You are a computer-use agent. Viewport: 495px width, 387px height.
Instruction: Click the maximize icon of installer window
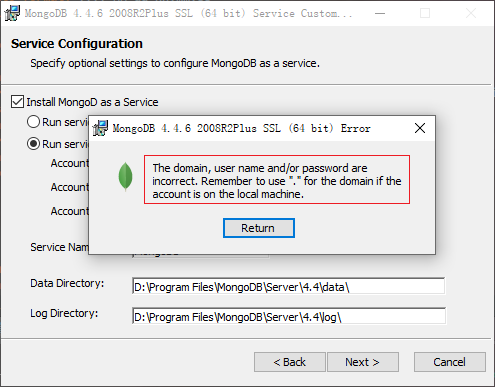pos(425,13)
